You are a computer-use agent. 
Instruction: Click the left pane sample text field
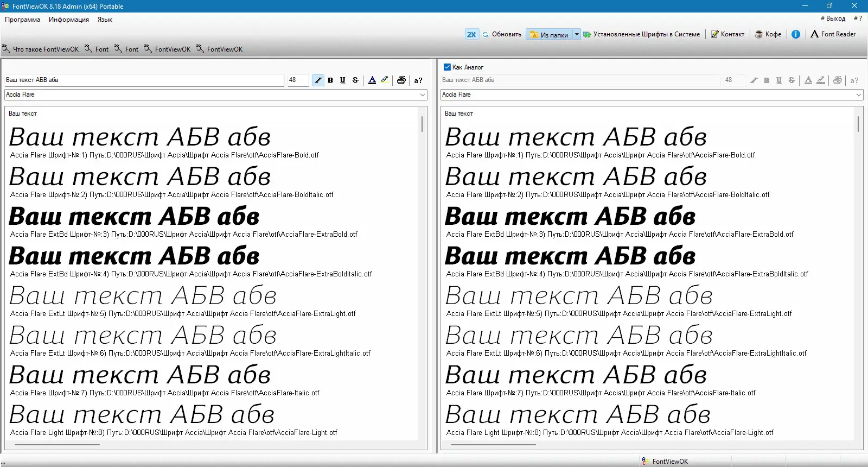coord(144,80)
